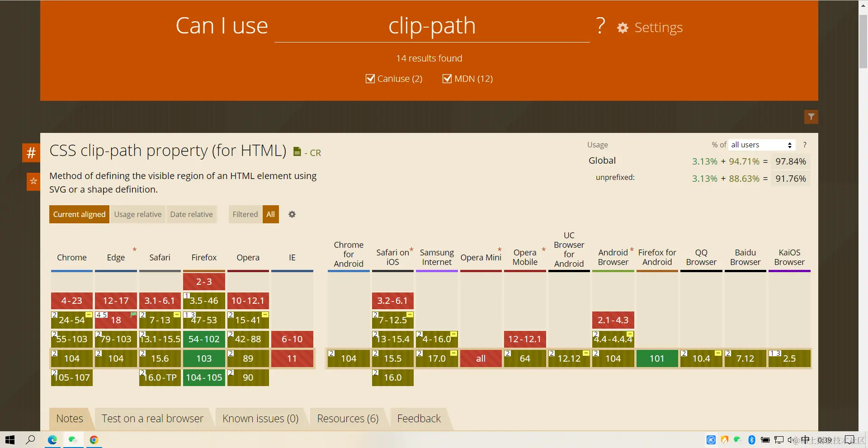This screenshot has width=868, height=448.
Task: Open Windows Start menu
Action: pyautogui.click(x=10, y=440)
